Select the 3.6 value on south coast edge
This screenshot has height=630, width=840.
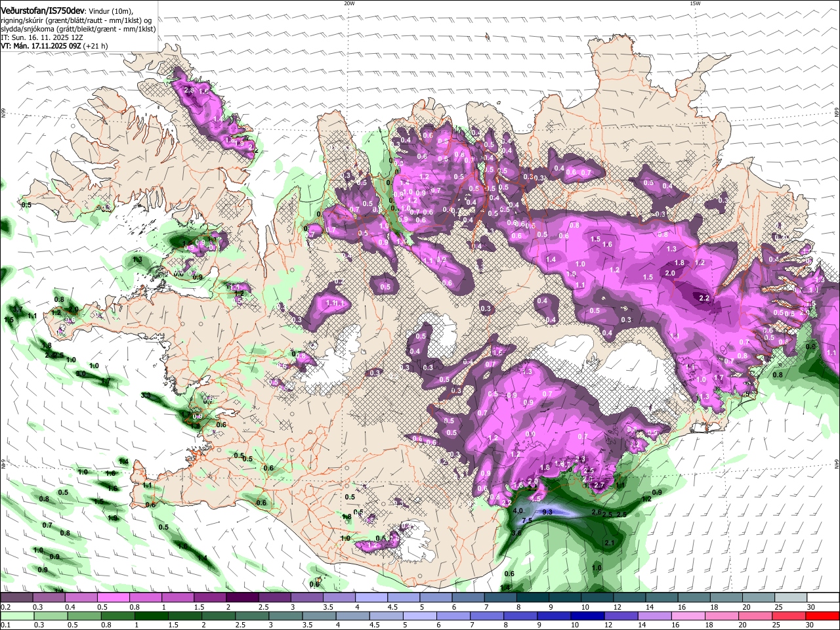[x=516, y=533]
